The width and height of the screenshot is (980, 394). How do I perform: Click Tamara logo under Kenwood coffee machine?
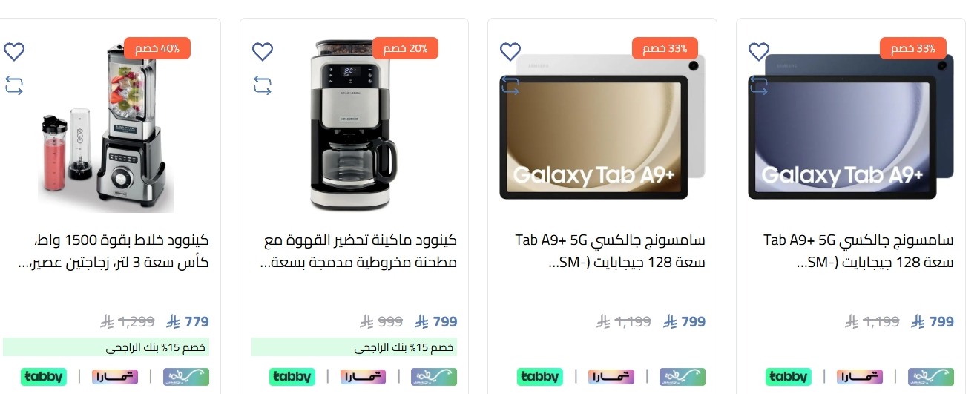click(363, 376)
